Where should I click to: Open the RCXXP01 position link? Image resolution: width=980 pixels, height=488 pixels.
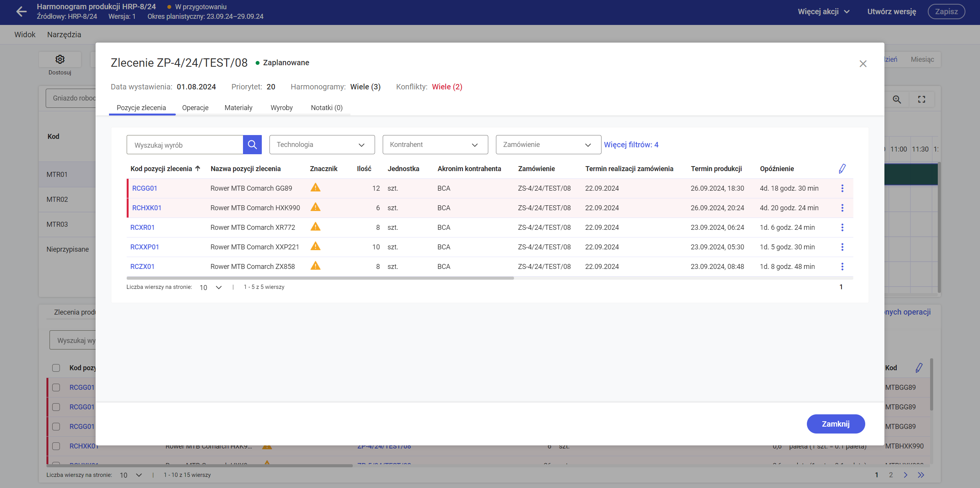point(145,247)
